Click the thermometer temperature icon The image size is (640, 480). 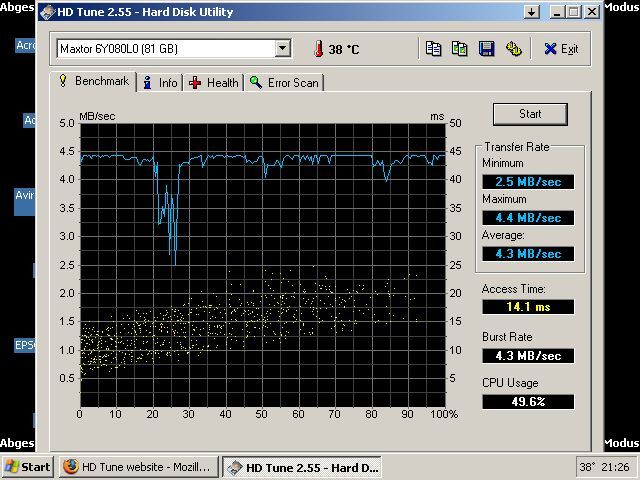(319, 49)
